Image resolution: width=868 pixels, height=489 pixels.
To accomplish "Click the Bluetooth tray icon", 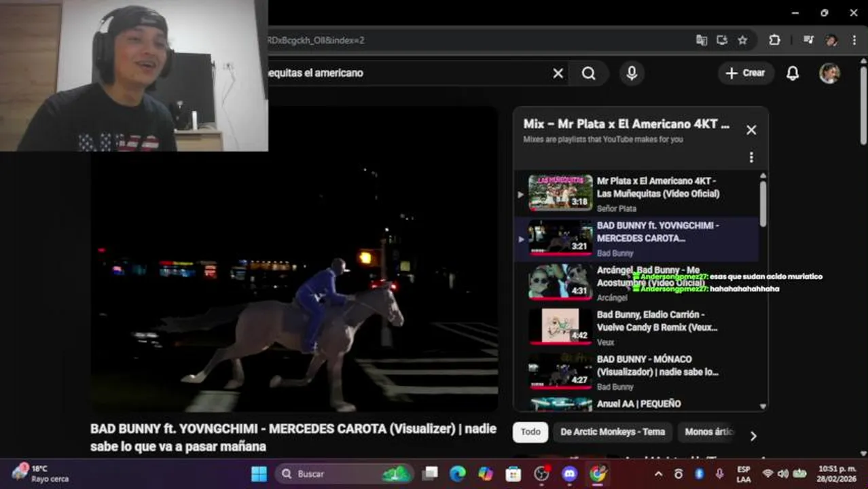I will coord(698,473).
